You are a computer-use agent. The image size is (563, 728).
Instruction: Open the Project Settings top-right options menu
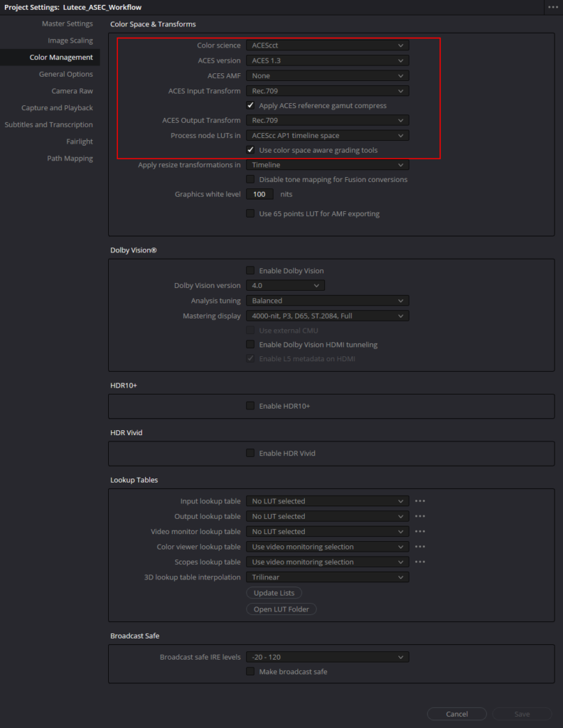552,7
